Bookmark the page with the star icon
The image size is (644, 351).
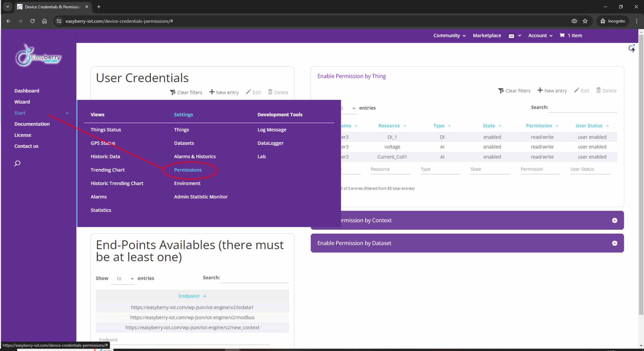[x=585, y=21]
